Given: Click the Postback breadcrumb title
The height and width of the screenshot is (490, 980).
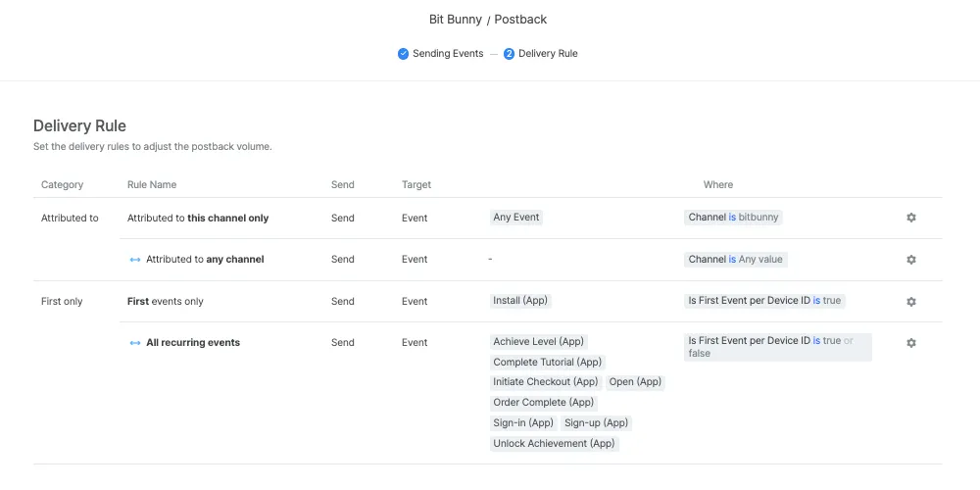Looking at the screenshot, I should [x=520, y=20].
